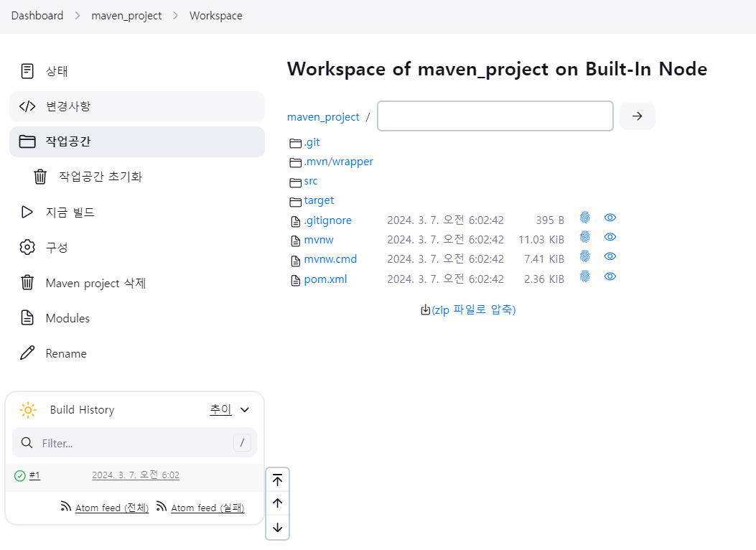Viewport: 756px width, 550px height.
Task: Open the Modules page
Action: coord(137,317)
